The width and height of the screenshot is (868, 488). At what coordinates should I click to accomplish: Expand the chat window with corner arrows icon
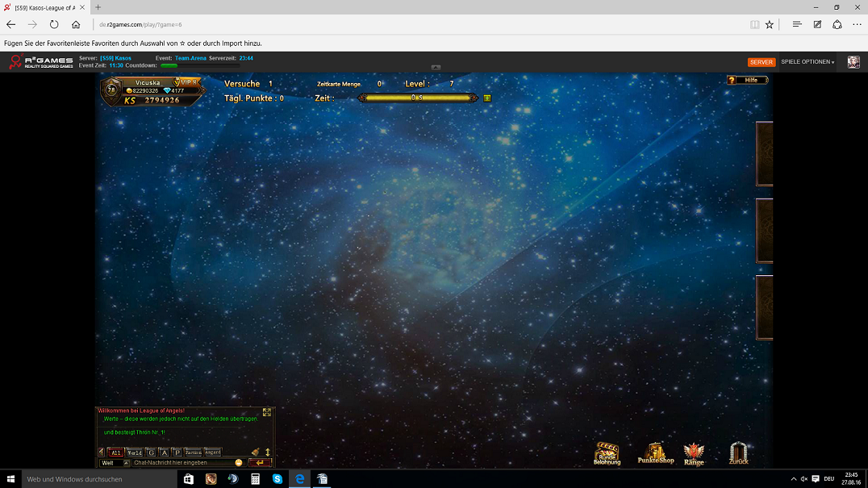pyautogui.click(x=267, y=412)
